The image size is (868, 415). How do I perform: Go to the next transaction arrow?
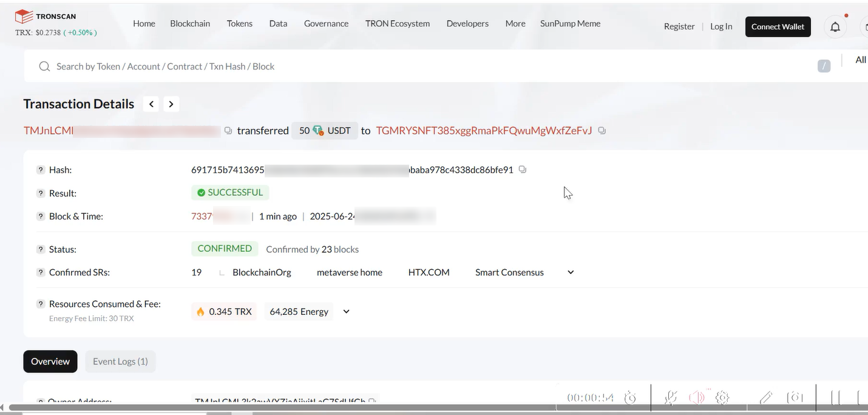click(x=171, y=105)
